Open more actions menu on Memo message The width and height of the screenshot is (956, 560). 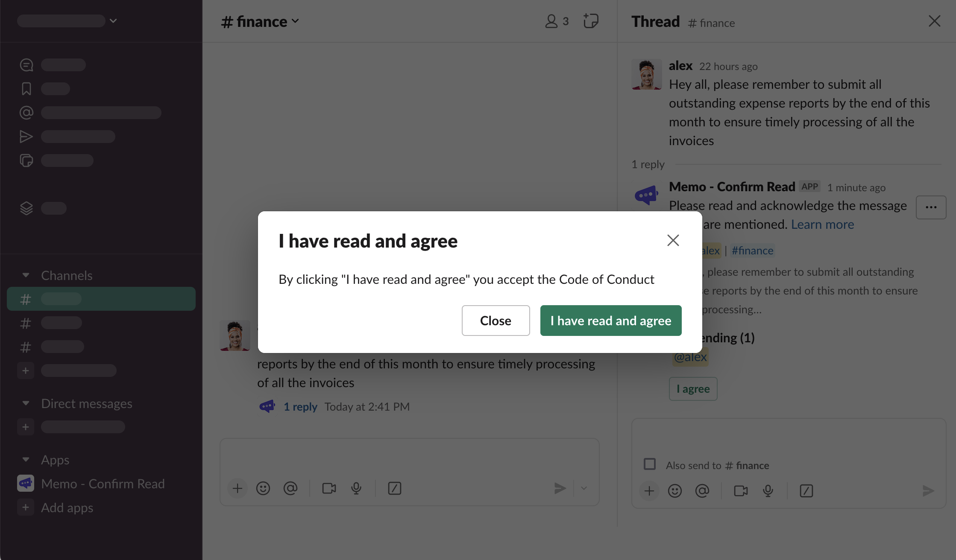931,207
